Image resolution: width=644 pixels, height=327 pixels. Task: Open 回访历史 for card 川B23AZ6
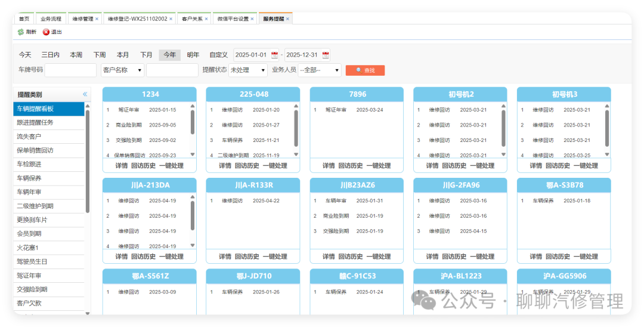click(351, 257)
